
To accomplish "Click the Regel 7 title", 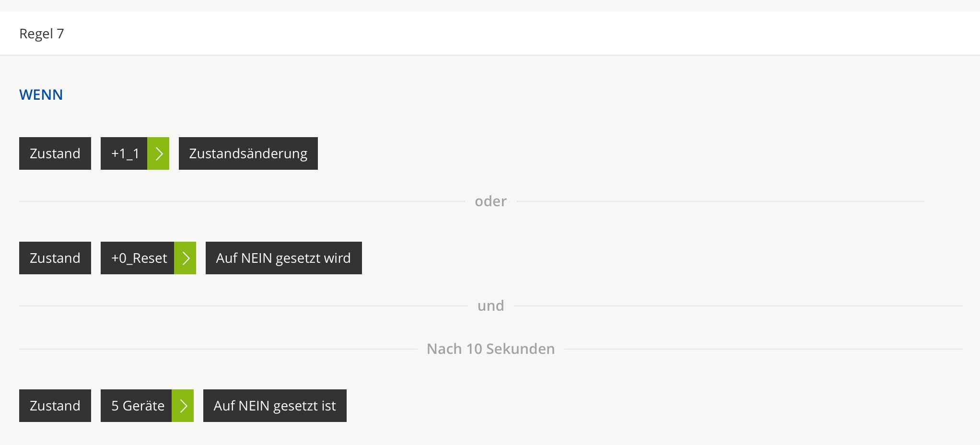I will 42,34.
